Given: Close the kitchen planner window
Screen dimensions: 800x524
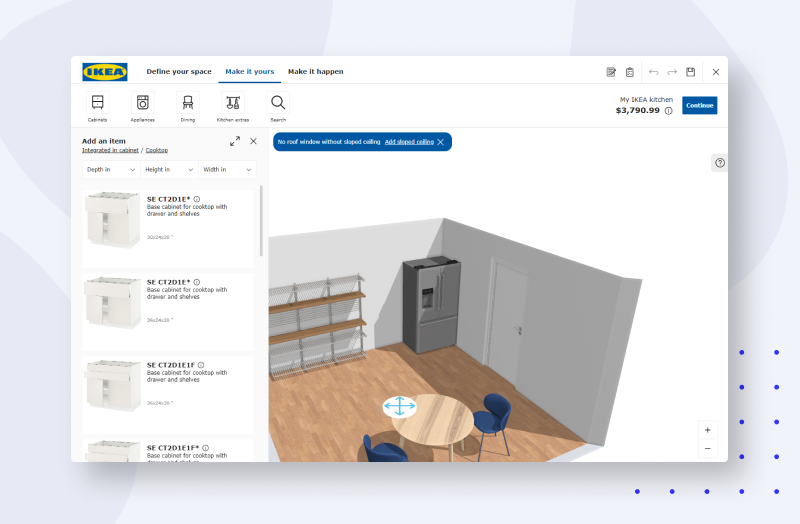Looking at the screenshot, I should click(716, 72).
